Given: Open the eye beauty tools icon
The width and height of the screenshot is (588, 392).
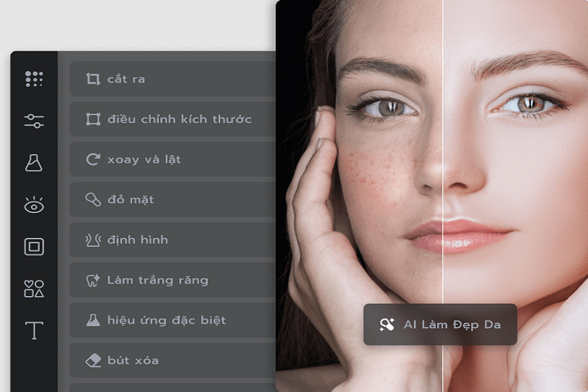Looking at the screenshot, I should click(x=34, y=204).
